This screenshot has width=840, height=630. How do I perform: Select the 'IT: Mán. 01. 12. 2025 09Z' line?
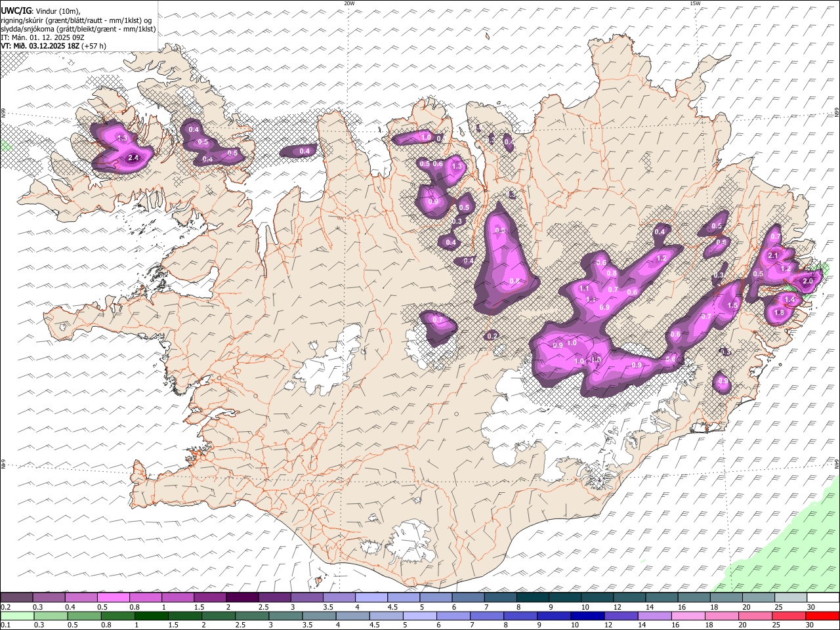click(43, 37)
